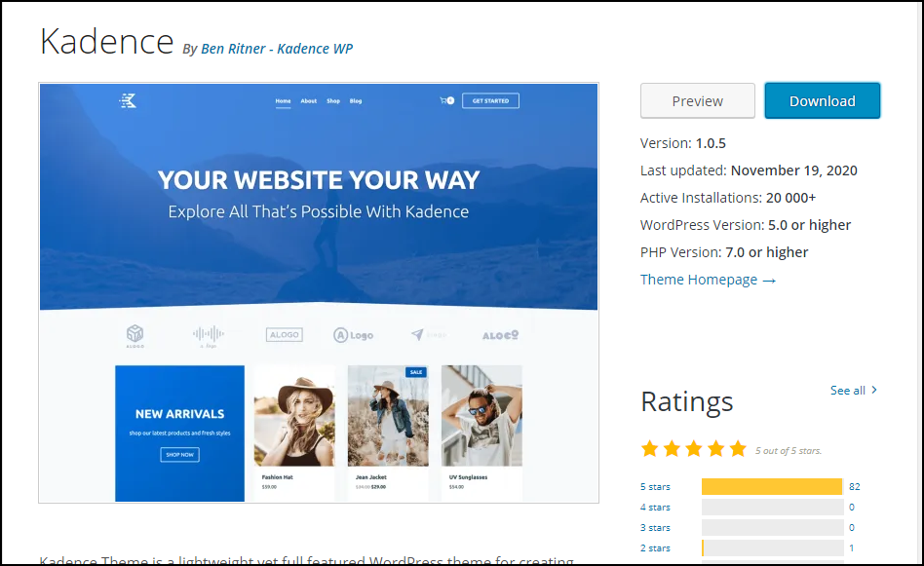
Task: Click the Fashion Hat product image
Action: point(294,416)
